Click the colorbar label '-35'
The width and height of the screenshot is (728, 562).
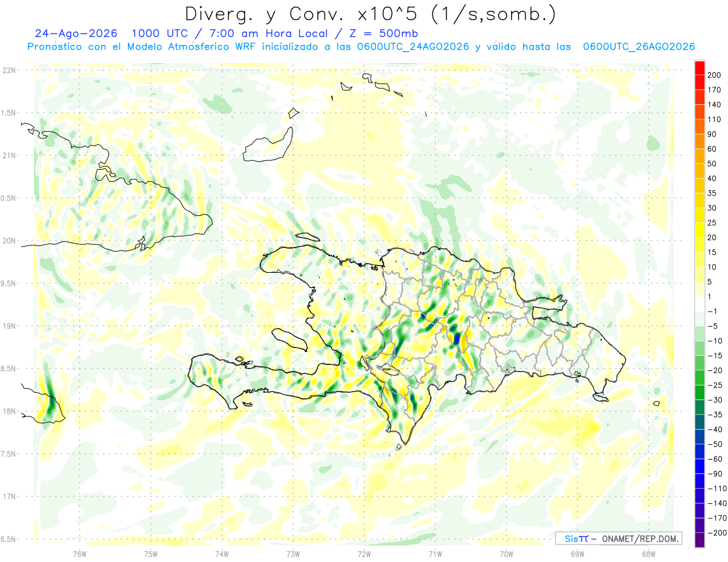click(x=716, y=415)
